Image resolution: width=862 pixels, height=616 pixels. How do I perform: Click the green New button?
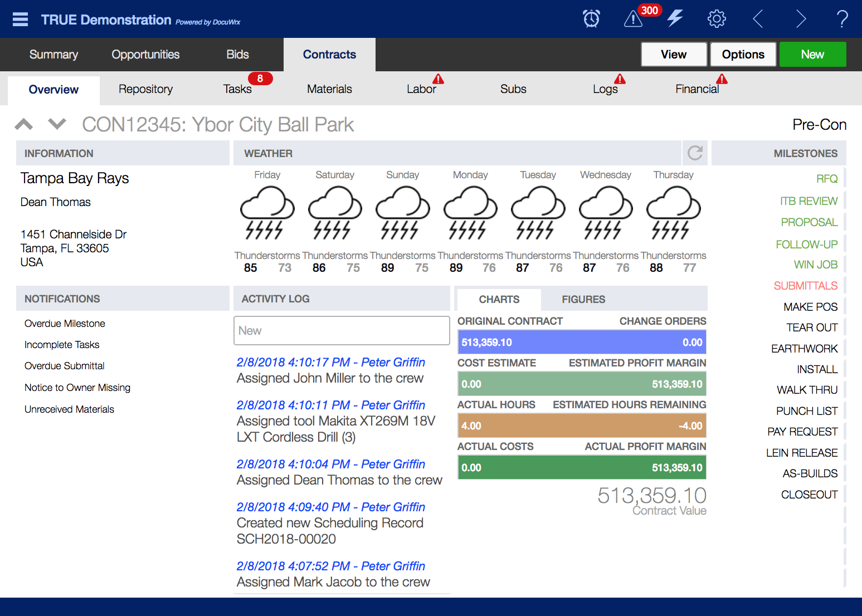pos(812,54)
